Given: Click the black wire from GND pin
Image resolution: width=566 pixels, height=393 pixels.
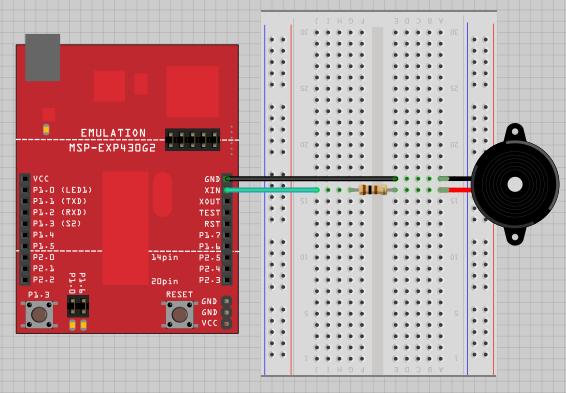Looking at the screenshot, I should (x=311, y=178).
